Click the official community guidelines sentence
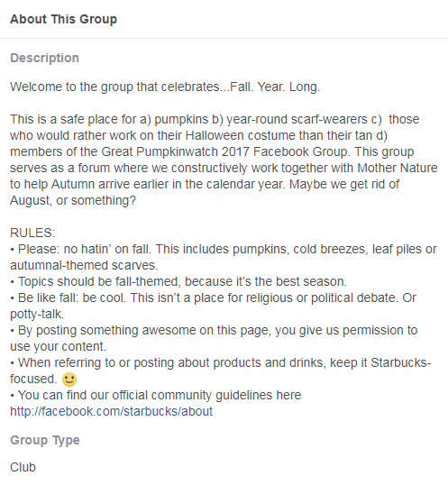The image size is (448, 485). pos(156,395)
